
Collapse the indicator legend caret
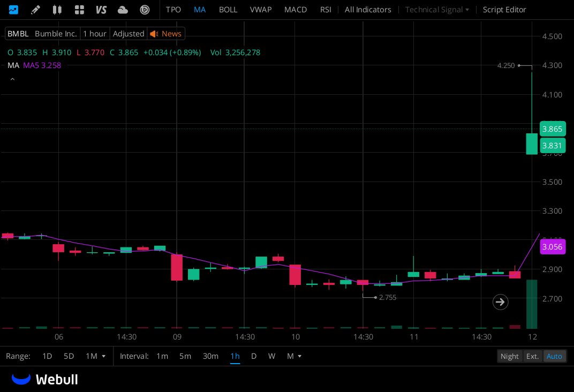coord(12,79)
